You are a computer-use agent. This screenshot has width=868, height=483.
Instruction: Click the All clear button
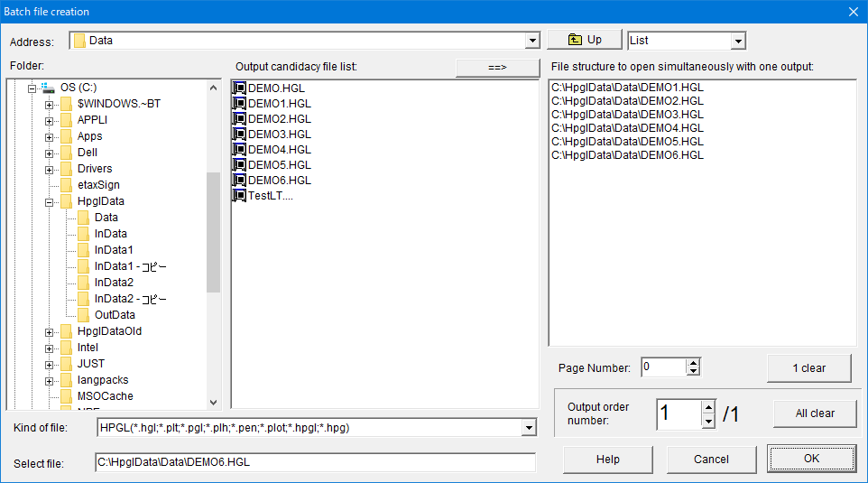click(814, 413)
